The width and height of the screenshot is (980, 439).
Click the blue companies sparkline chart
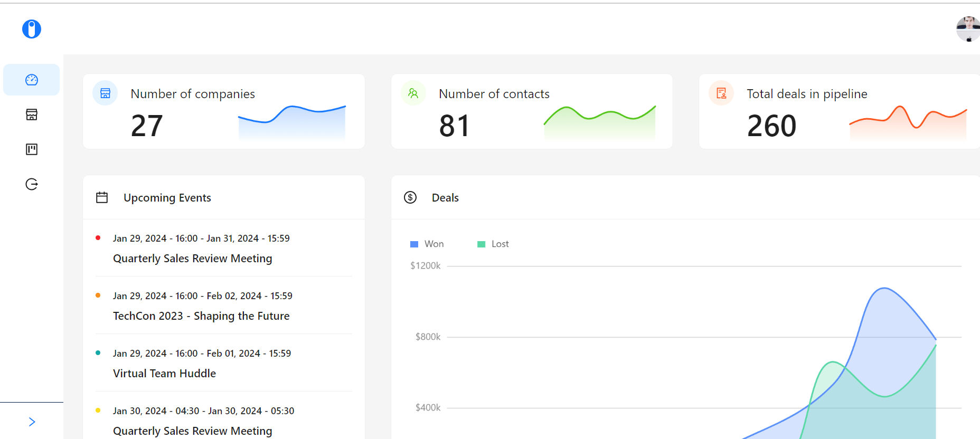(x=292, y=122)
